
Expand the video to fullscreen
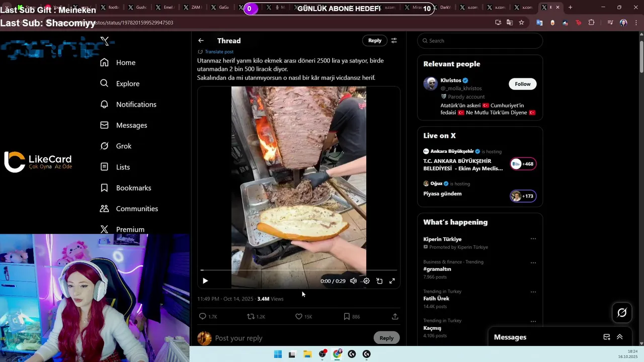pyautogui.click(x=392, y=281)
